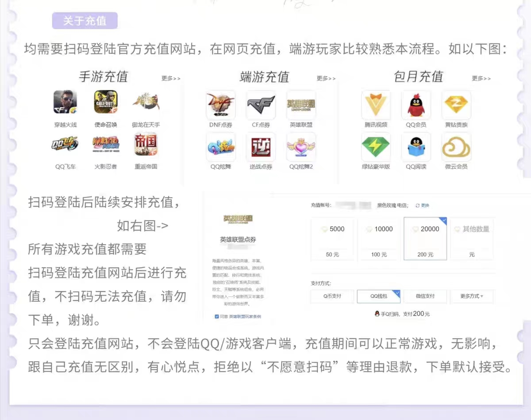This screenshot has height=420, width=531.
Task: Open the QQ炫舞 game icon
Action: 221,147
